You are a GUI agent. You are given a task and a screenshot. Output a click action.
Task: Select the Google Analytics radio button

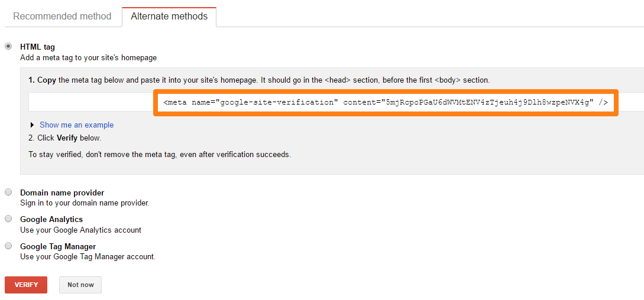tap(8, 219)
